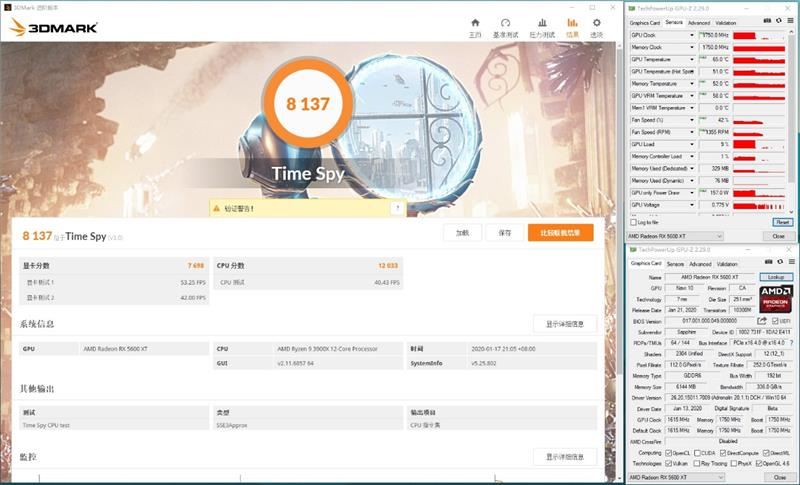Viewport: 800px width, 485px height.
Task: Take screenshot via camera icon in Sensors window
Action: (x=767, y=21)
